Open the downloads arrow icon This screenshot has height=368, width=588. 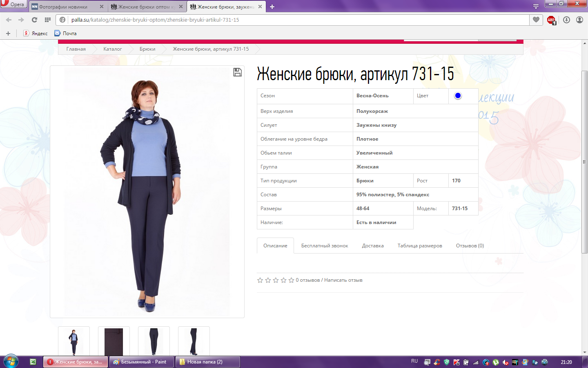(566, 20)
